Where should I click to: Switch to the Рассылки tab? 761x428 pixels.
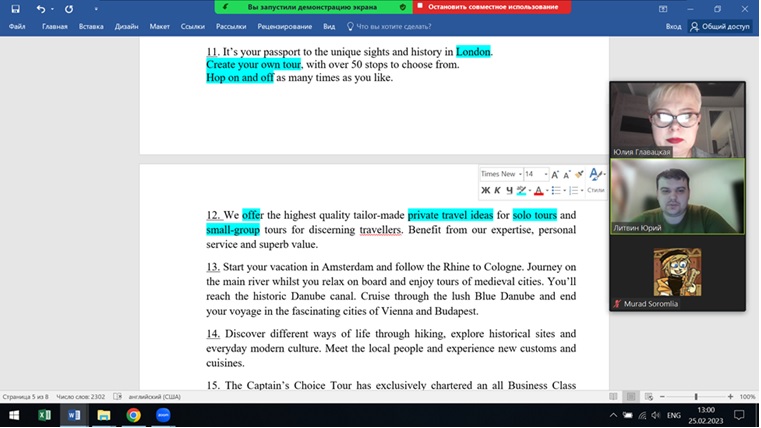tap(231, 27)
